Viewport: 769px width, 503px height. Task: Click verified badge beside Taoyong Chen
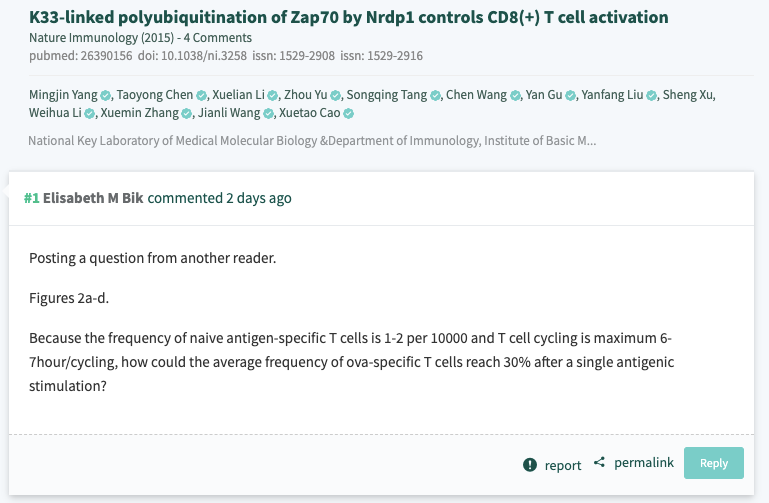(x=201, y=96)
